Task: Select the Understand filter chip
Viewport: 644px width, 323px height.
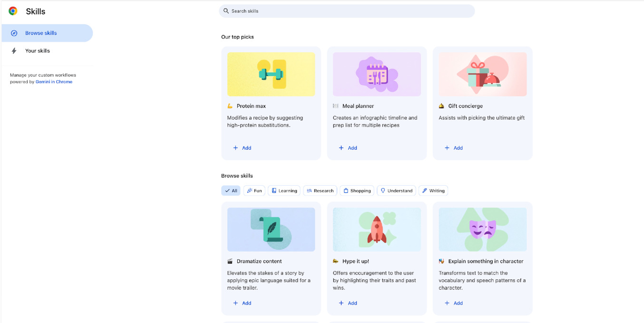Action: point(396,191)
